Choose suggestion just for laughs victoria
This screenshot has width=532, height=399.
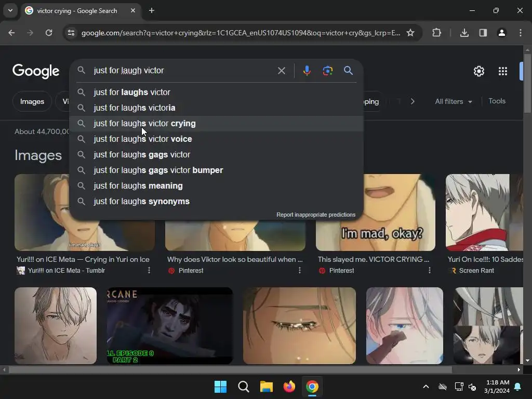click(217, 108)
